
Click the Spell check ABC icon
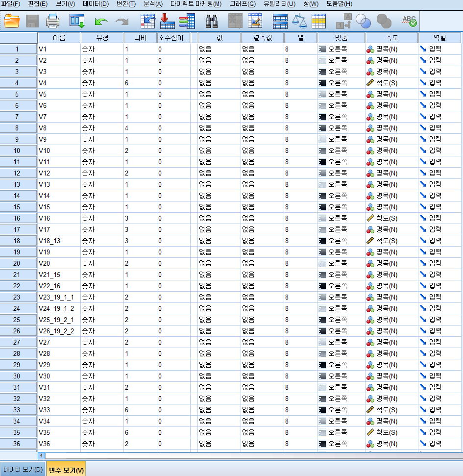click(x=409, y=21)
